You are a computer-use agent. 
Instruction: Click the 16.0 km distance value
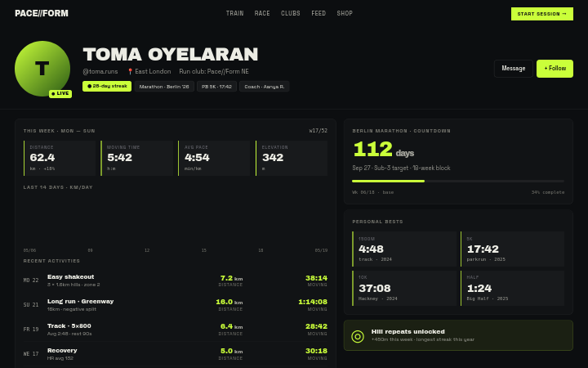(x=229, y=302)
